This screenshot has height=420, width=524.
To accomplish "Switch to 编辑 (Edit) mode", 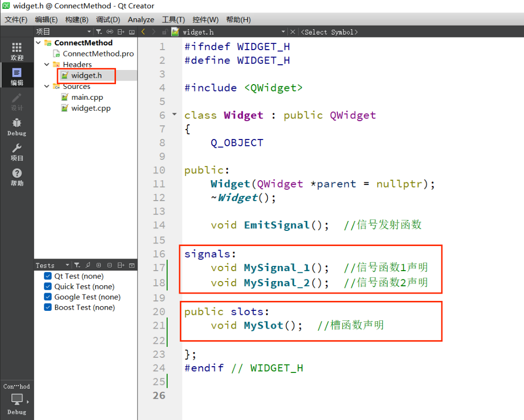I will click(17, 76).
